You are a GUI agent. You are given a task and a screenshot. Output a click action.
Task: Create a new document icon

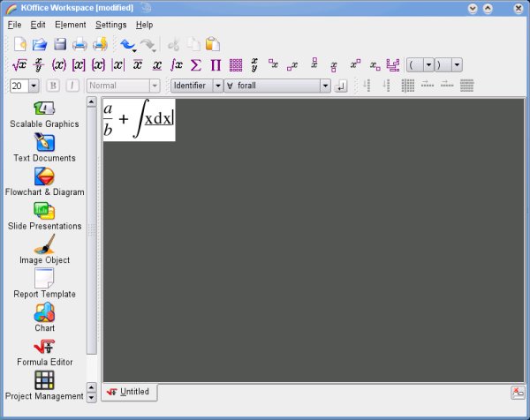pos(20,44)
